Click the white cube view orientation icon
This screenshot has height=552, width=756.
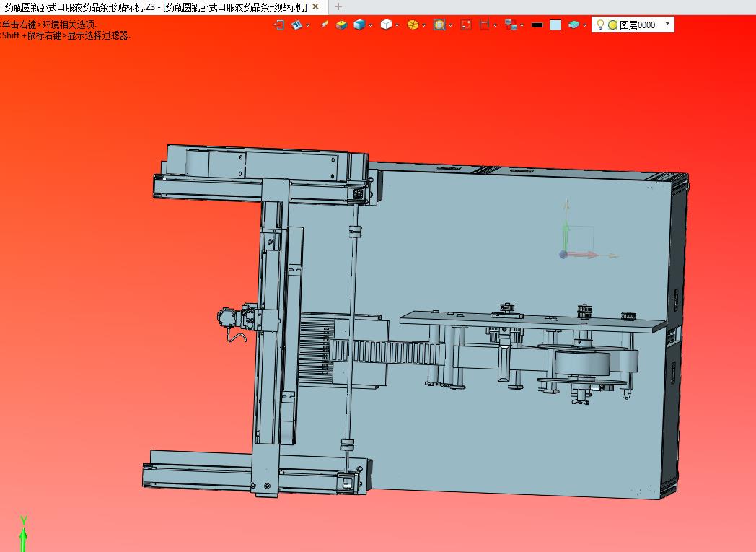coord(386,25)
